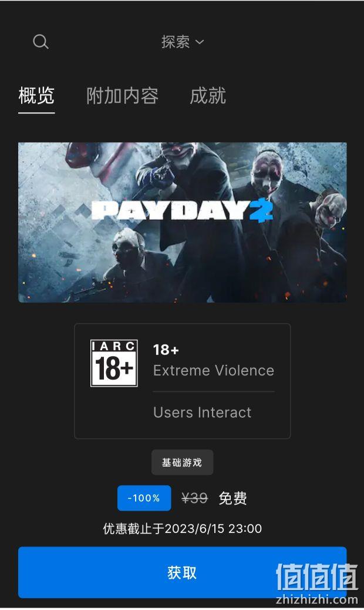The width and height of the screenshot is (364, 610).
Task: Open the PAYDAY 2 banner image
Action: tap(182, 222)
